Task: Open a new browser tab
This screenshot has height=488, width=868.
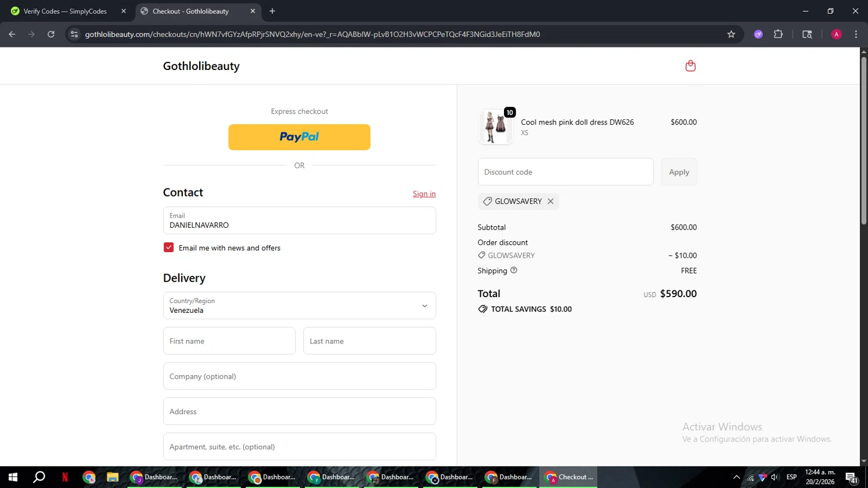Action: tap(272, 11)
